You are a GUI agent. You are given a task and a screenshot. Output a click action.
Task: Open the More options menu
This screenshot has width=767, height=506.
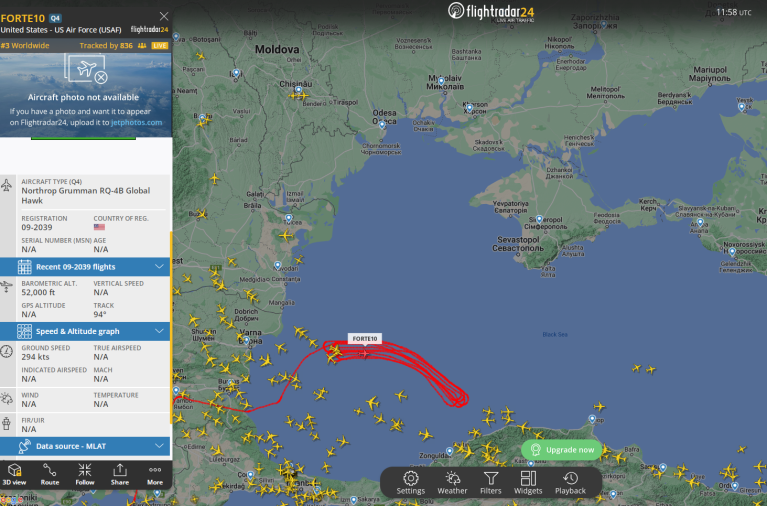[x=155, y=474]
